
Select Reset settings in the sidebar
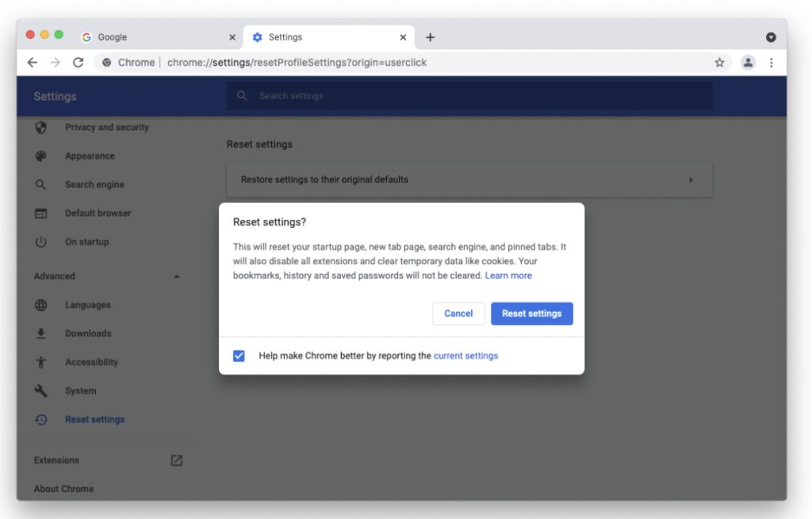click(x=95, y=420)
